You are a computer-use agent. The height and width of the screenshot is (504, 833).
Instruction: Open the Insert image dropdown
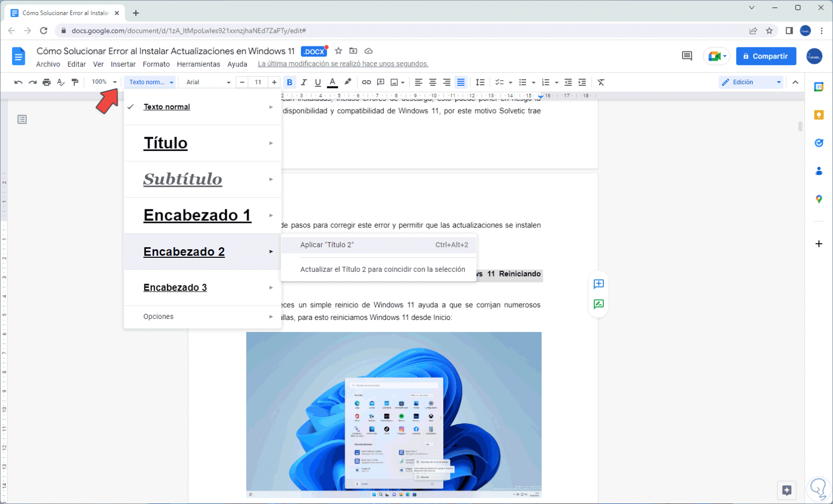pos(397,82)
